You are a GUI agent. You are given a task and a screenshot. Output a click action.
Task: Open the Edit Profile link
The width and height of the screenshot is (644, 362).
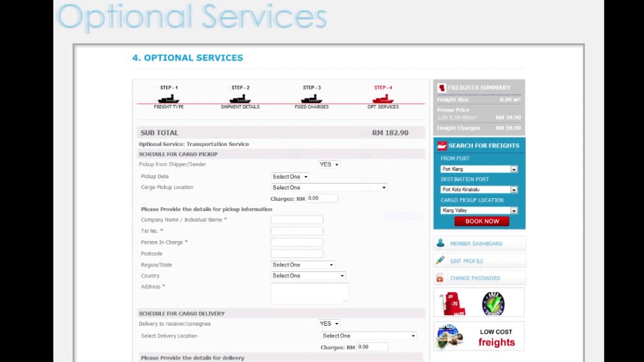tap(466, 261)
